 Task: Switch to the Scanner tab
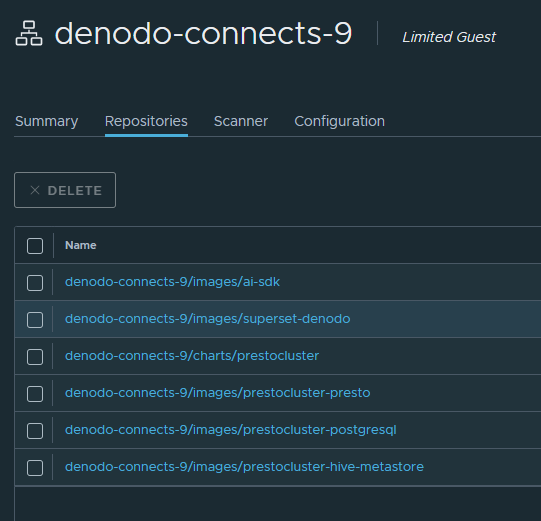click(x=241, y=121)
